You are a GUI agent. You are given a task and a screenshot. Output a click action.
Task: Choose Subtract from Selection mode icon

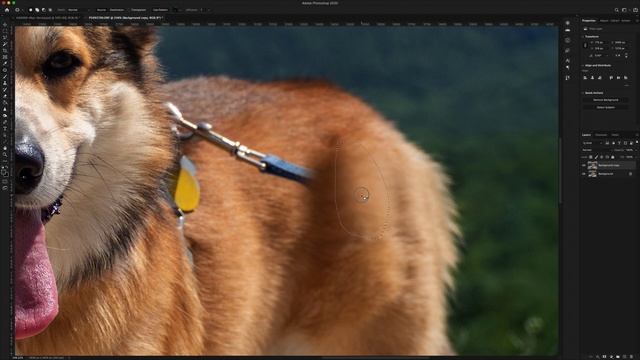click(44, 10)
